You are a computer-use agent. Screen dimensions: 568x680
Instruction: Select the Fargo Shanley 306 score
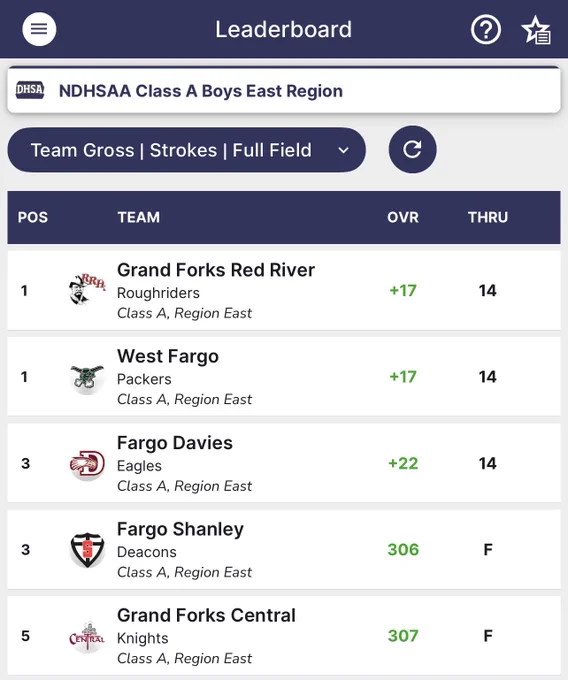pos(403,549)
